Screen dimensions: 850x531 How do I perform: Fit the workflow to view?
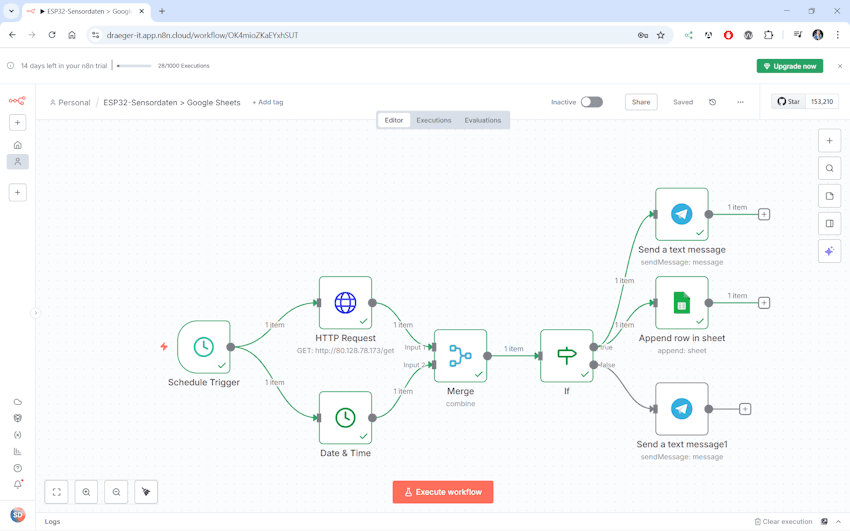pos(57,492)
